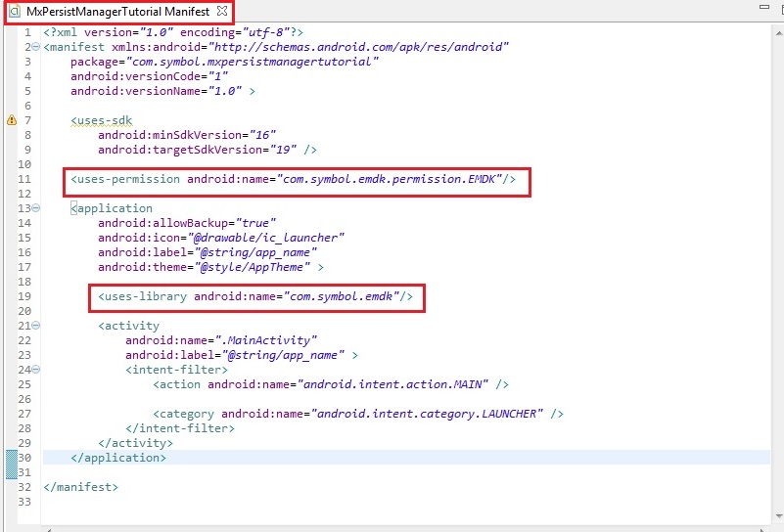Click the closing manifest tag
This screenshot has width=784, height=532.
pyautogui.click(x=80, y=487)
